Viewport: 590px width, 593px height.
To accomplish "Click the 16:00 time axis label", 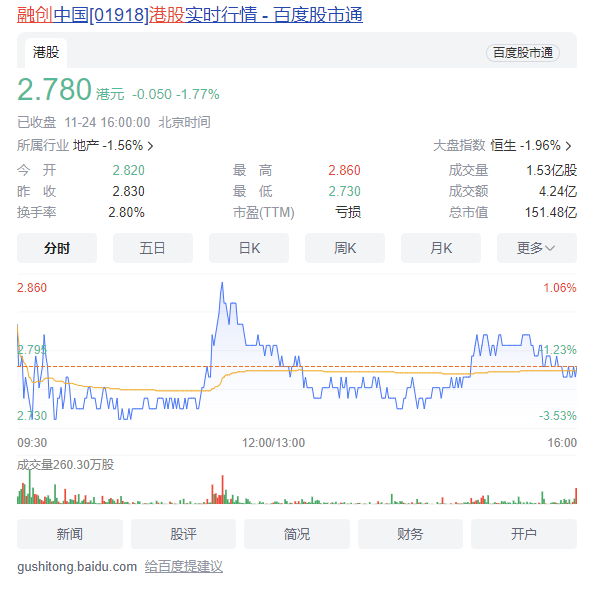I will [562, 442].
